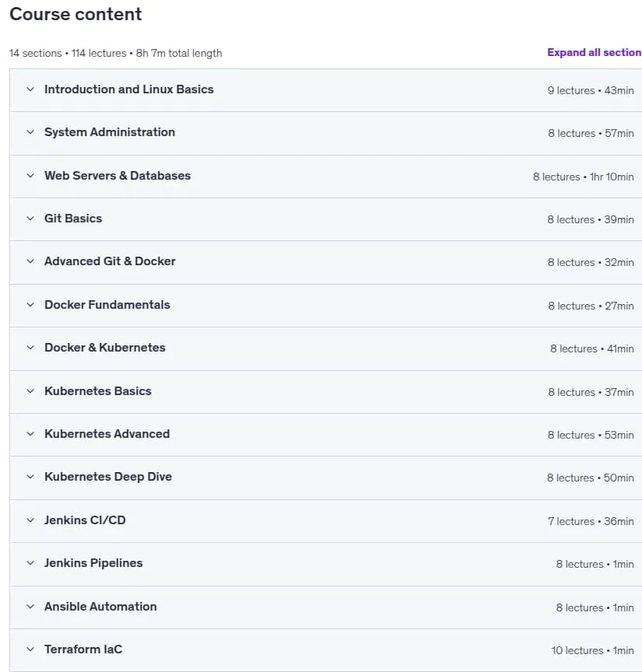Click Expand all sections link
642x672 pixels.
(594, 52)
